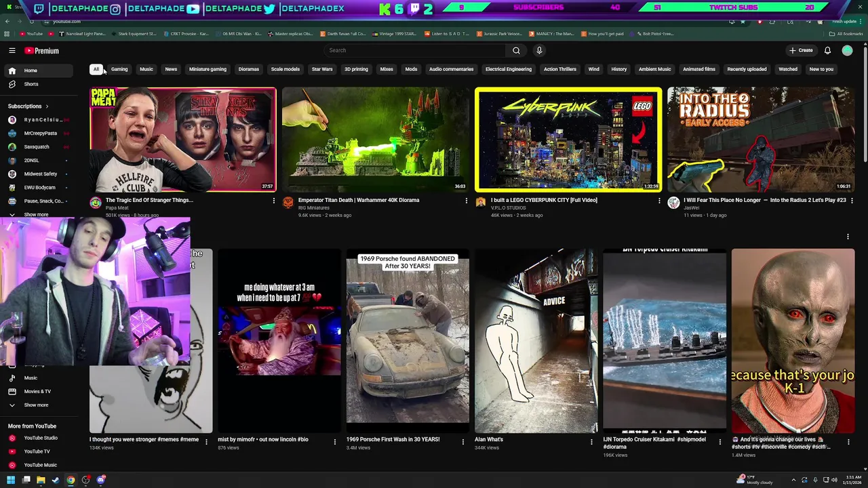868x488 pixels.
Task: Open options for 1969 Porsche short
Action: (463, 442)
